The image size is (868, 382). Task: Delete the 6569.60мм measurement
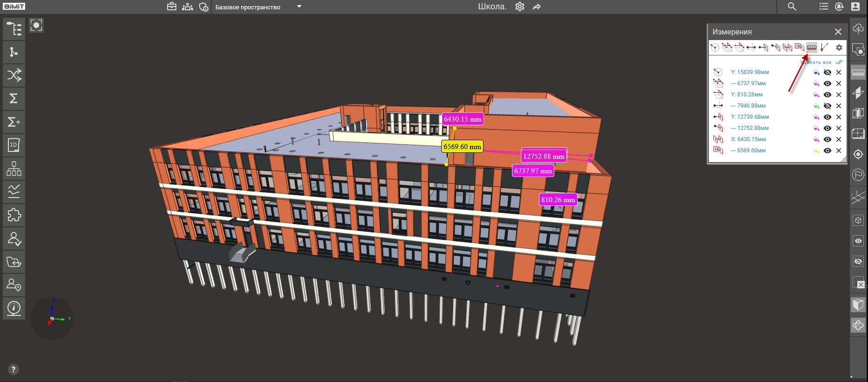838,150
